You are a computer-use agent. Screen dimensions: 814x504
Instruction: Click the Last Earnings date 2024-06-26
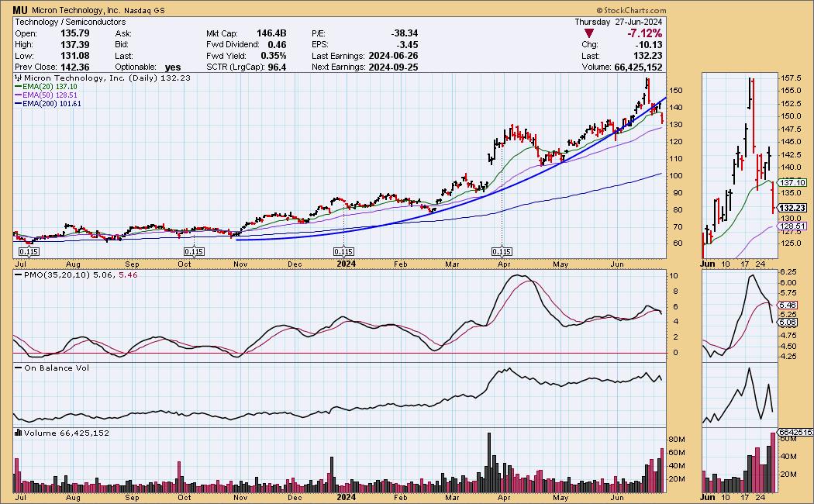click(x=393, y=56)
